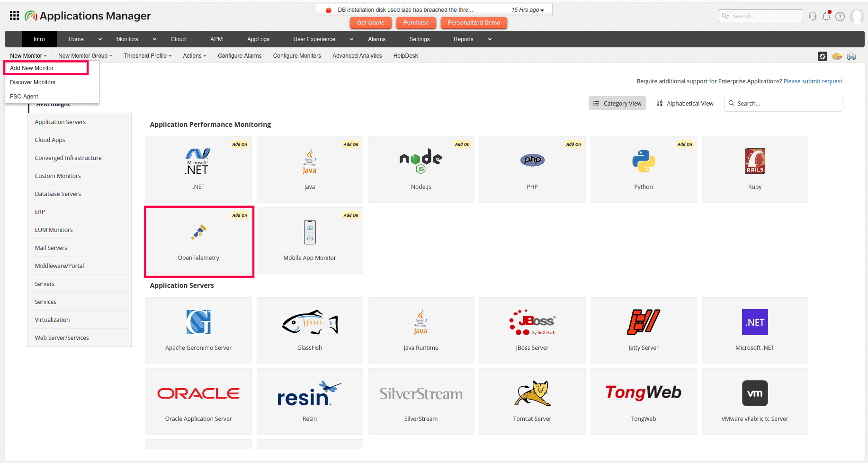Expand the alert time dropdown arrow
868x463 pixels.
pyautogui.click(x=542, y=10)
